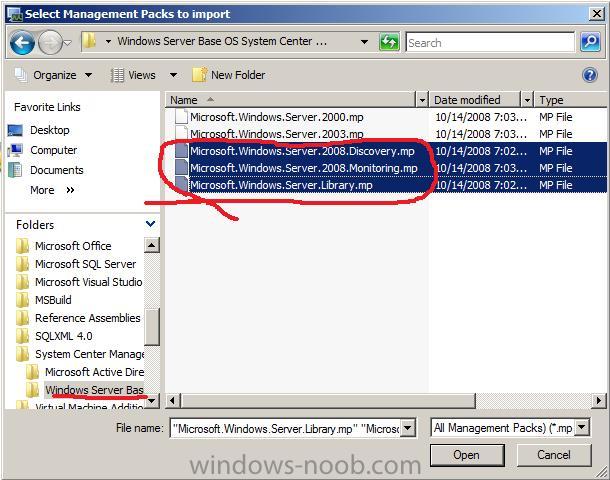Click inside the Search box
Image resolution: width=610 pixels, height=480 pixels.
click(x=490, y=42)
